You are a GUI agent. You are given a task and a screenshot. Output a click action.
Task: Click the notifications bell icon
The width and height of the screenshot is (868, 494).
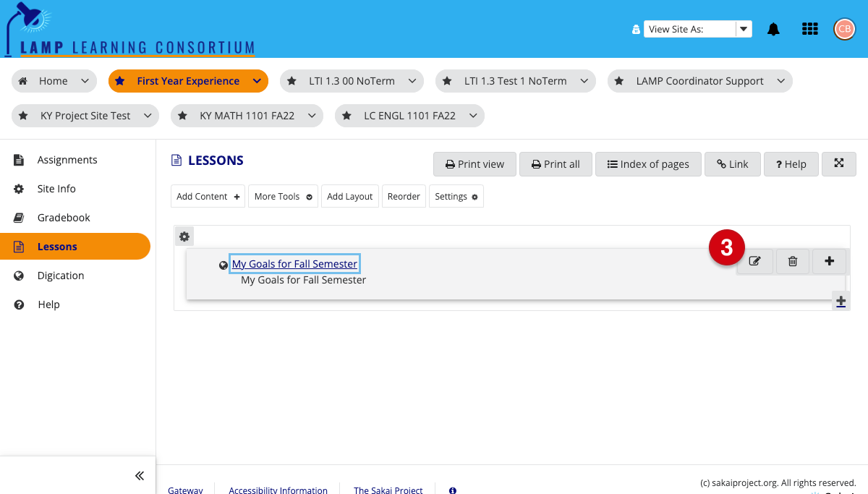[773, 29]
